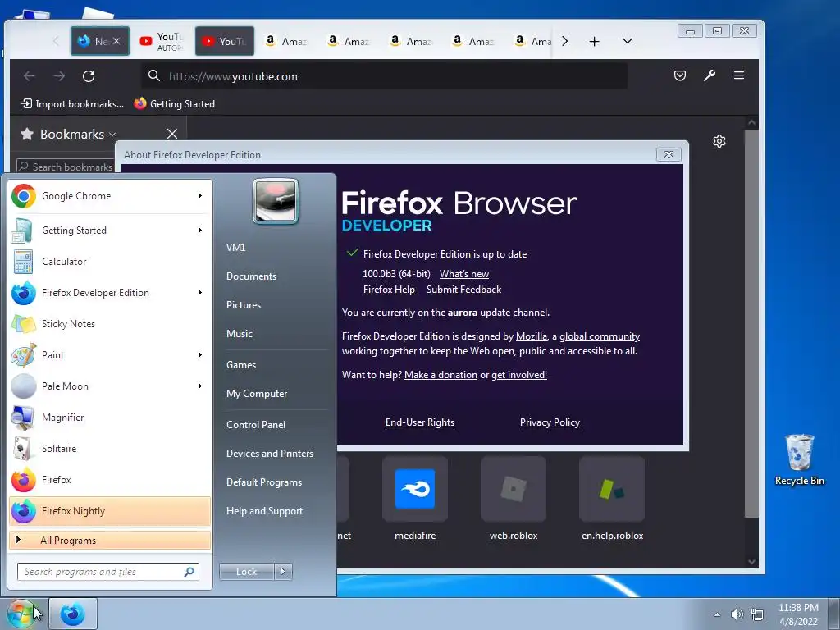The width and height of the screenshot is (840, 630).
Task: Open Google Chrome from Start menu
Action: coord(110,196)
